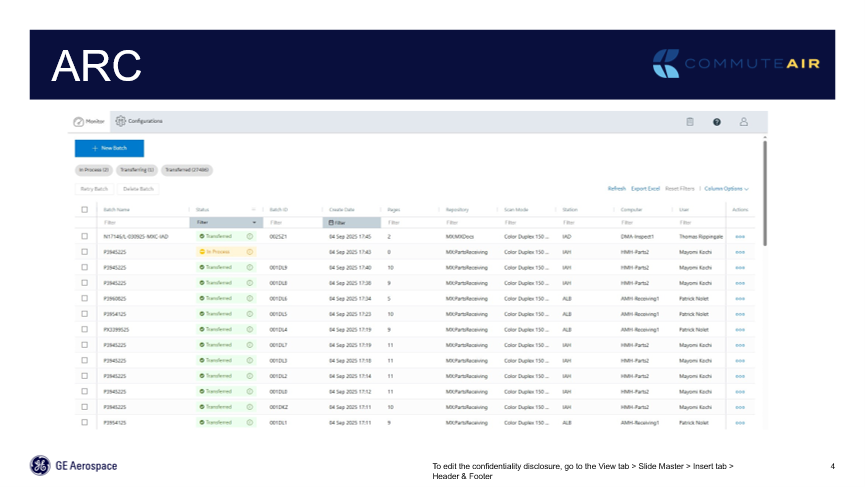Open Create Date calendar filter
The width and height of the screenshot is (865, 487).
pyautogui.click(x=337, y=222)
